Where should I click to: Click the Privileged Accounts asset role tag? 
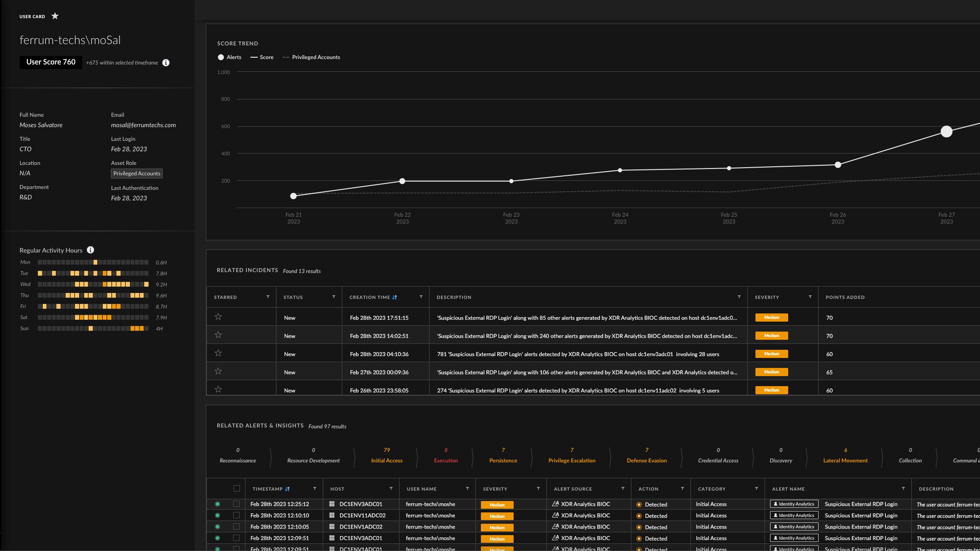[x=136, y=173]
